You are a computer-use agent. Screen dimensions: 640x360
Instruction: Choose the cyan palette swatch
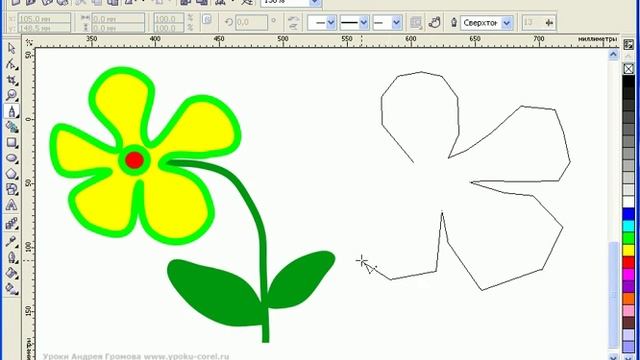(x=629, y=226)
